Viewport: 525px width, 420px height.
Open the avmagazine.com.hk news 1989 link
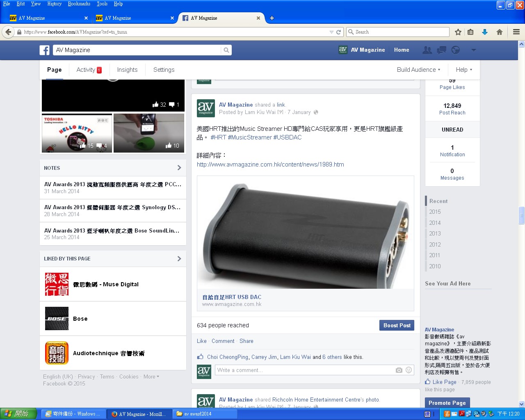coord(270,164)
